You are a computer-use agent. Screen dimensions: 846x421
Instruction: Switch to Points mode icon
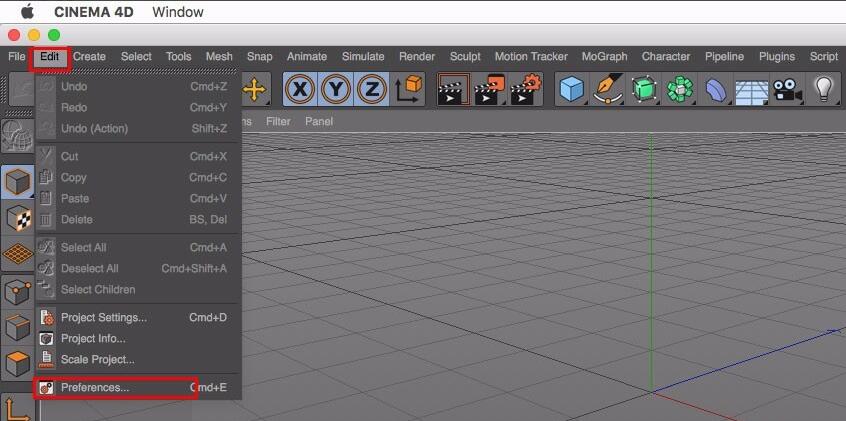pos(17,291)
